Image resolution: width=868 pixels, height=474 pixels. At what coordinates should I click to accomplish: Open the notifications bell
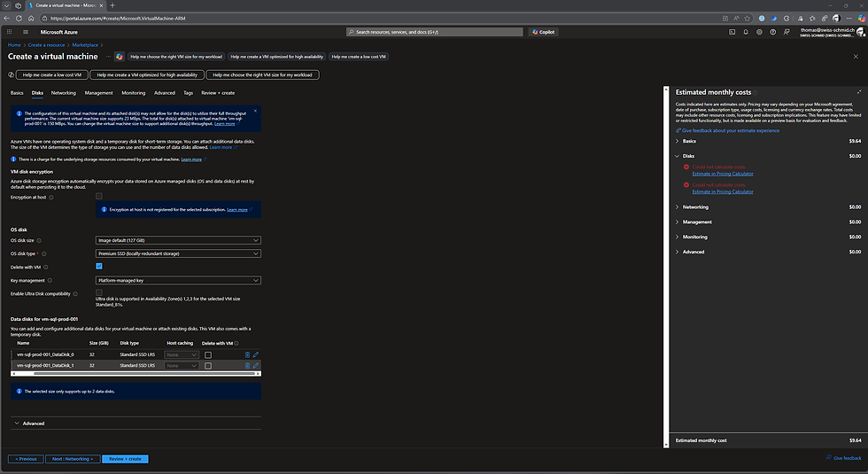click(746, 32)
